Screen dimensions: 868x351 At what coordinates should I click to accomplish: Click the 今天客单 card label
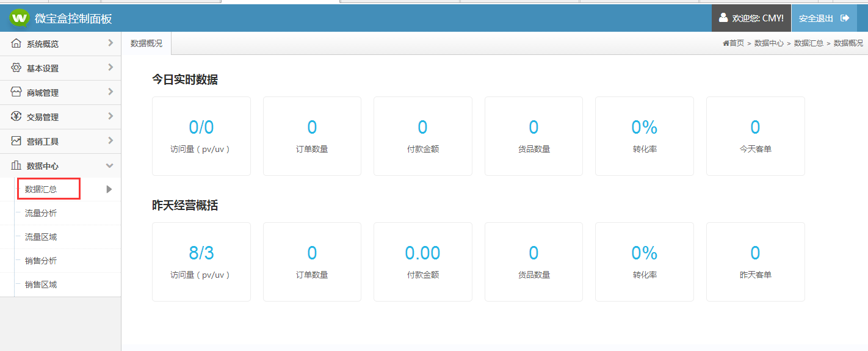click(x=755, y=149)
